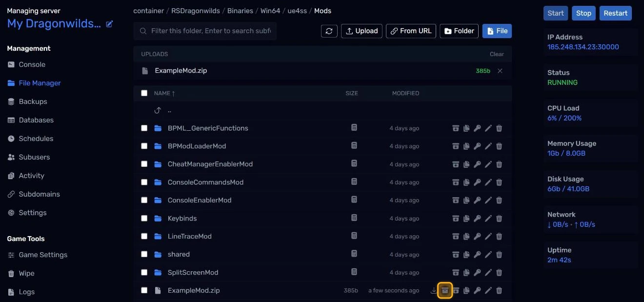Image resolution: width=644 pixels, height=302 pixels.
Task: Open the Backups page
Action: click(33, 101)
